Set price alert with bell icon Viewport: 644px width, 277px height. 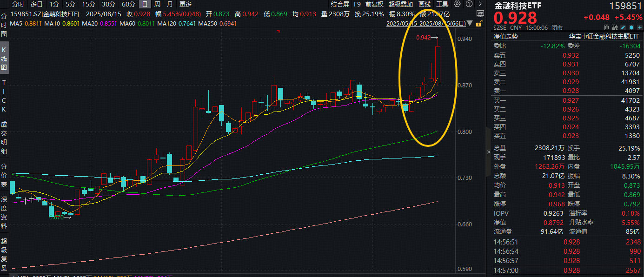pyautogui.click(x=631, y=27)
